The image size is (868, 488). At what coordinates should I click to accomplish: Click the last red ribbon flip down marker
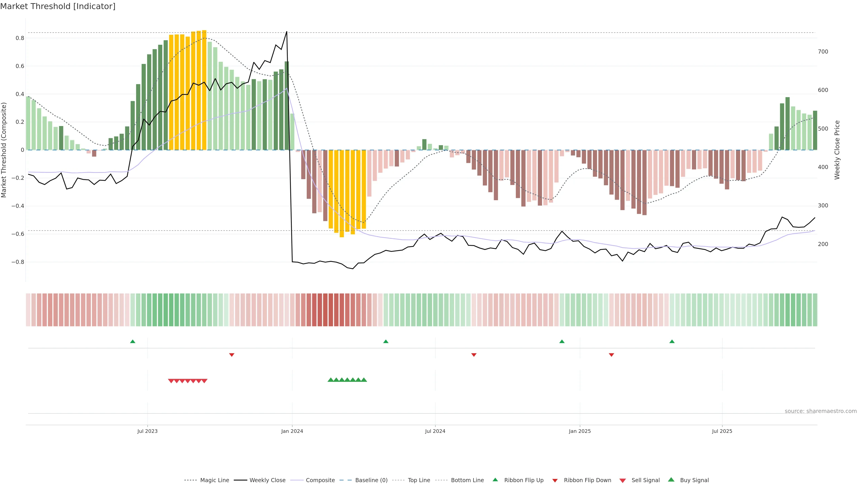pyautogui.click(x=611, y=355)
